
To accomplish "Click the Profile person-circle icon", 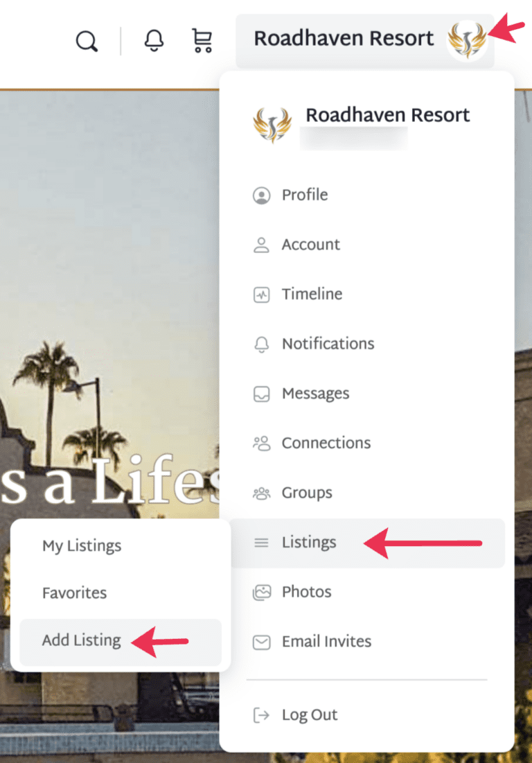I will coord(261,195).
